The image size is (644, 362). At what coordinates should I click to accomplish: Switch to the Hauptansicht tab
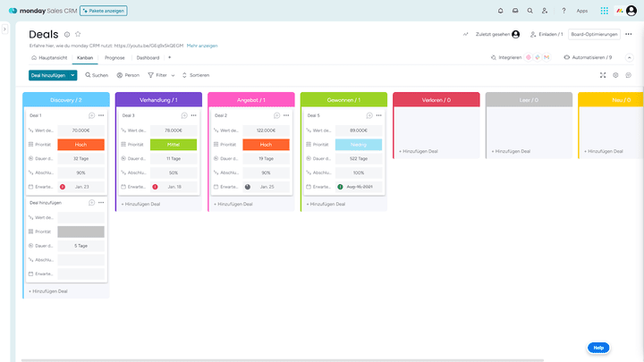click(49, 58)
